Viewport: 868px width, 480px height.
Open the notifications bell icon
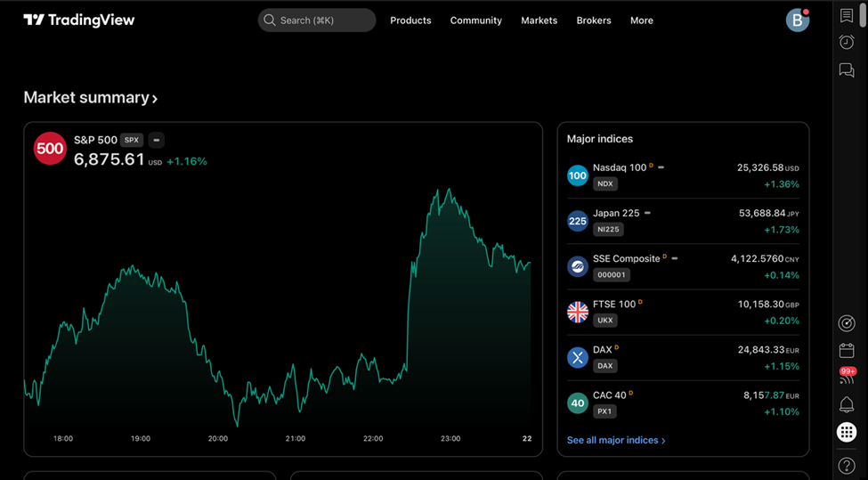tap(847, 404)
